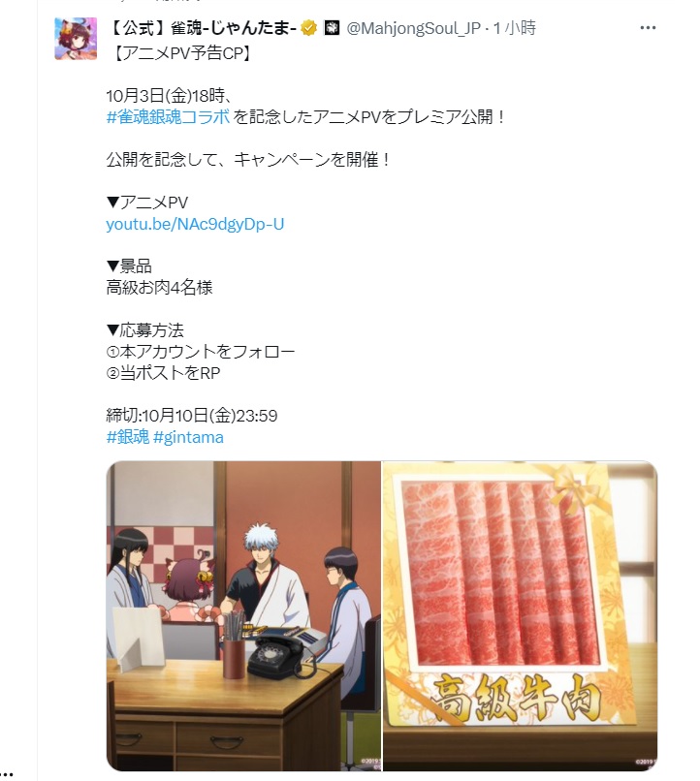
Task: Open the Gintama anime scene image
Action: click(x=243, y=616)
